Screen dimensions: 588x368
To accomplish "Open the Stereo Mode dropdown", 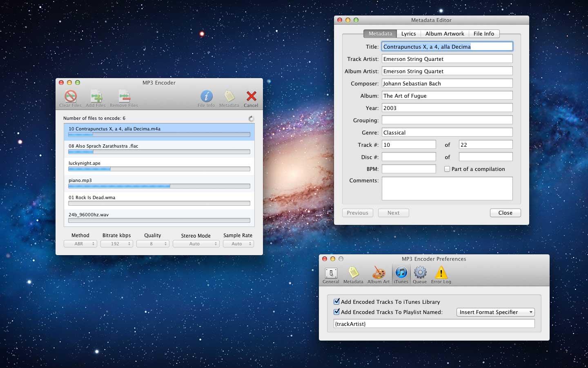I will click(x=196, y=243).
